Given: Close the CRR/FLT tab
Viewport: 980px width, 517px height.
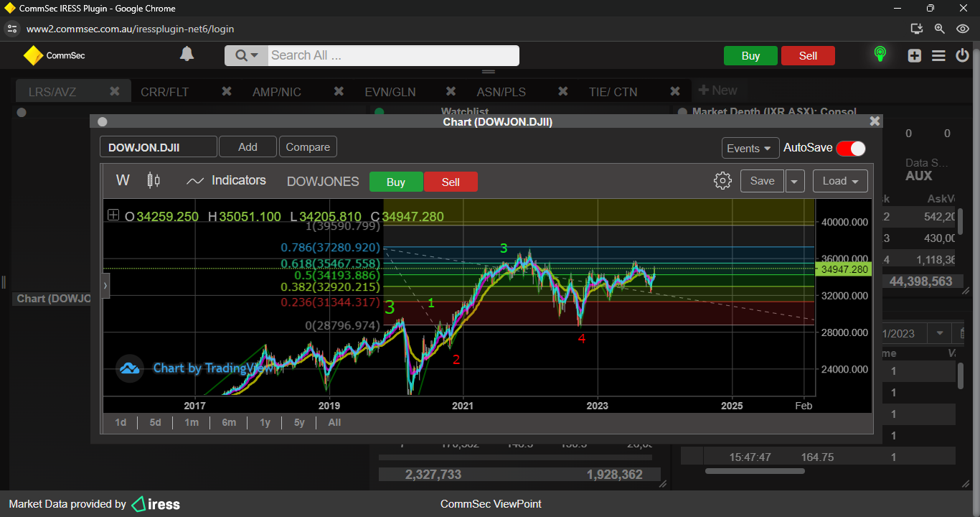Looking at the screenshot, I should tap(227, 91).
